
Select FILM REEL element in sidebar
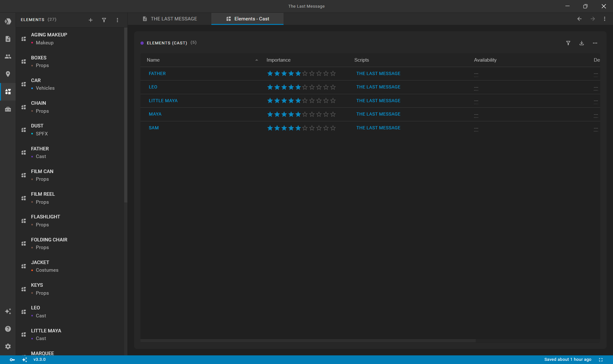(x=70, y=198)
